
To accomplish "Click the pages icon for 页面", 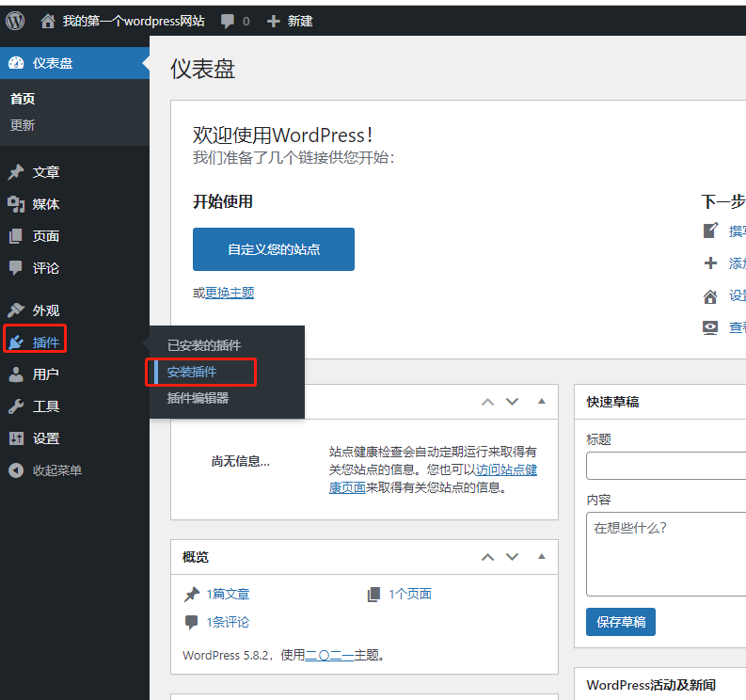I will point(16,236).
